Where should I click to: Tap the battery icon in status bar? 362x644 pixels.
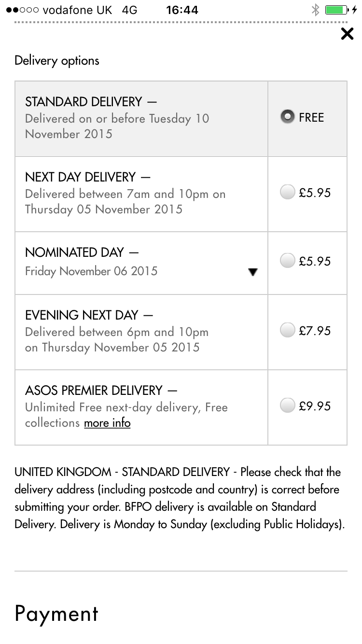coord(337,10)
